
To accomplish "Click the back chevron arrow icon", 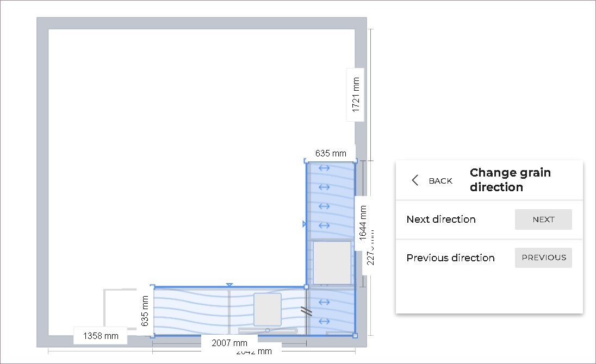I will (415, 181).
